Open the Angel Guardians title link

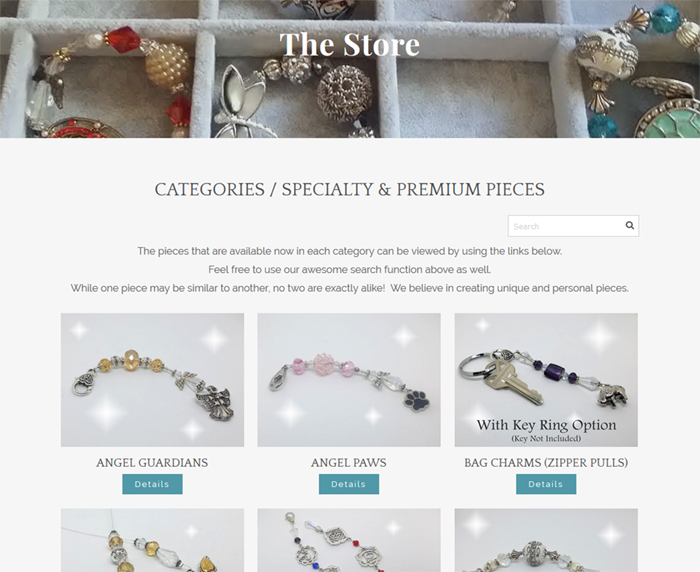(152, 463)
